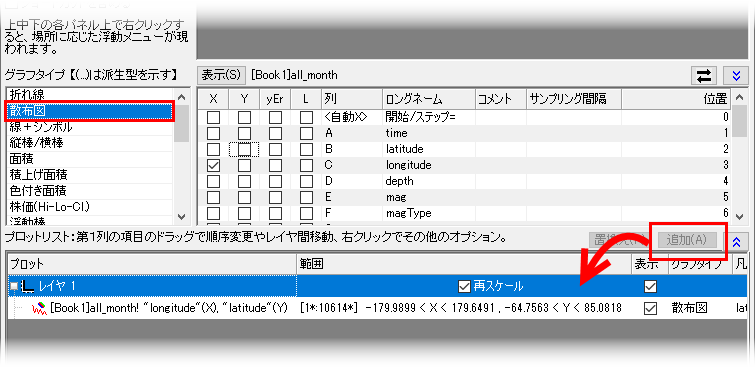Viewport: 755px width, 368px height.
Task: Click the 位置 column header
Action: 676,99
